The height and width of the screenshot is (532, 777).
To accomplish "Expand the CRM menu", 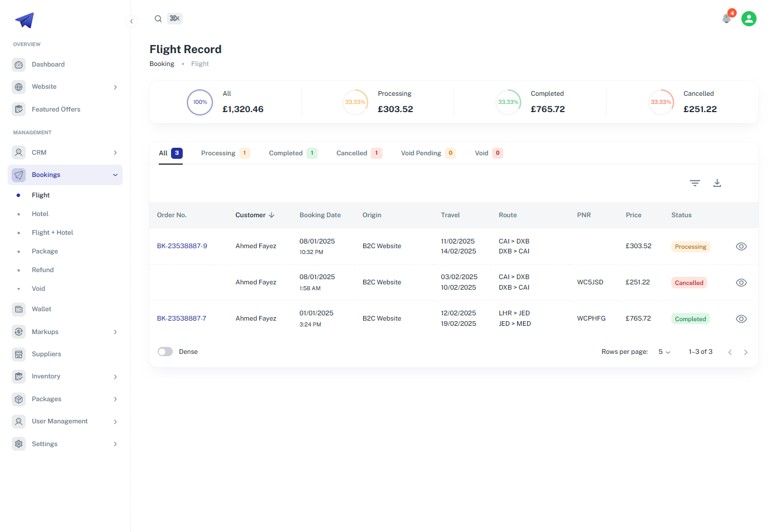I will pyautogui.click(x=65, y=152).
